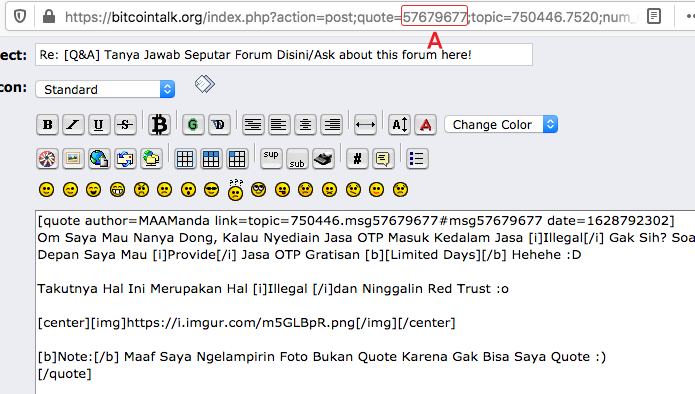
Task: Click the '[b]Note:[/b] Maaf Saya' line
Action: click(322, 357)
